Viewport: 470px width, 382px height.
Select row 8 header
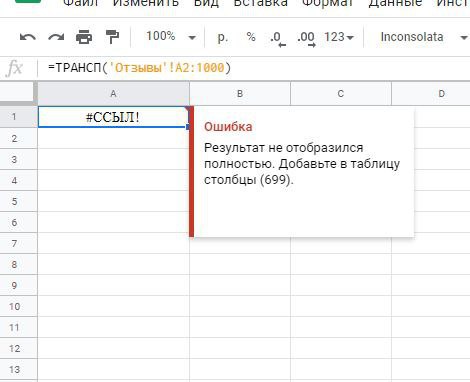18,264
